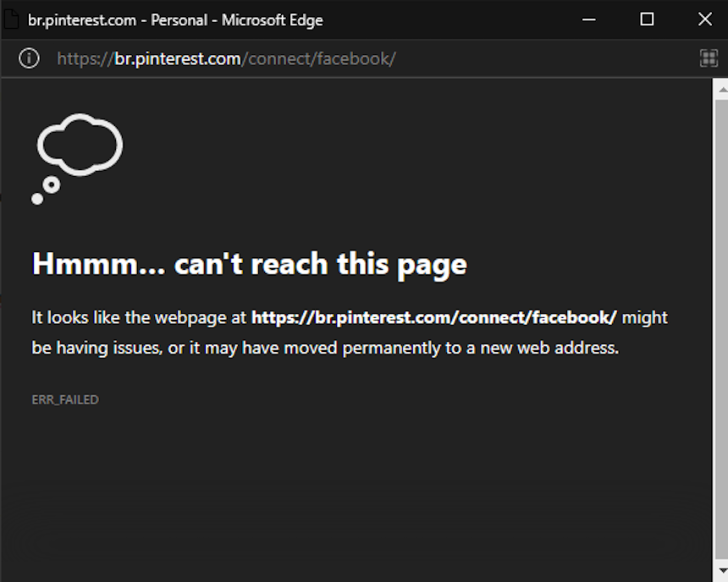The width and height of the screenshot is (728, 582).
Task: Click the ringed small circle under the cloud
Action: pyautogui.click(x=51, y=184)
